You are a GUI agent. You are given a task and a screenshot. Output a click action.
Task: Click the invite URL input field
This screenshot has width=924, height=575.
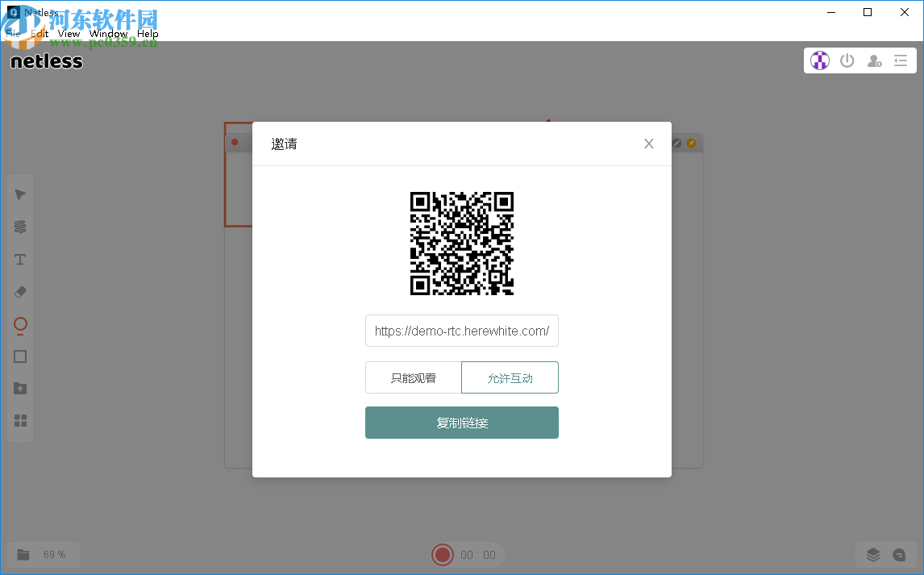[x=462, y=331]
